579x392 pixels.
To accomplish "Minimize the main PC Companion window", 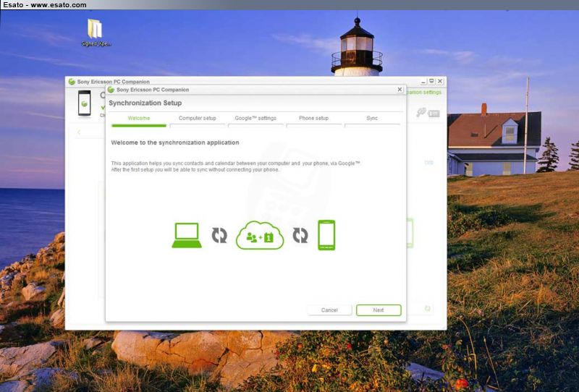I will tap(424, 81).
